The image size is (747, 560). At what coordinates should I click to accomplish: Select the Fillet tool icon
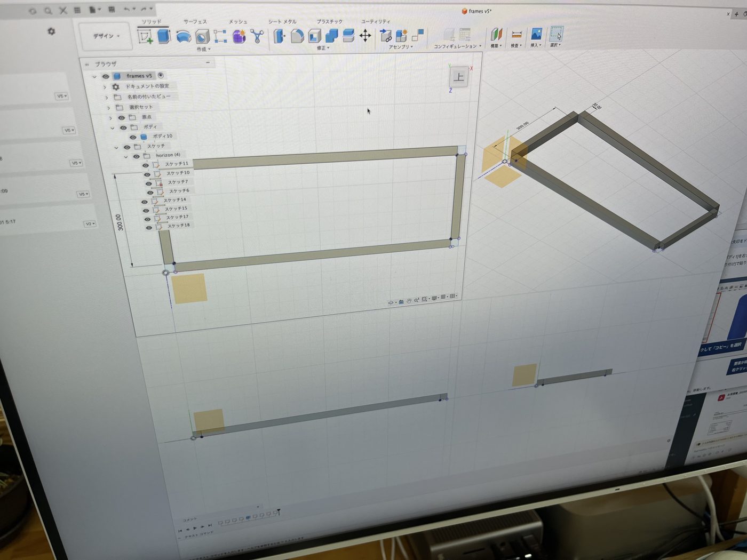[297, 36]
